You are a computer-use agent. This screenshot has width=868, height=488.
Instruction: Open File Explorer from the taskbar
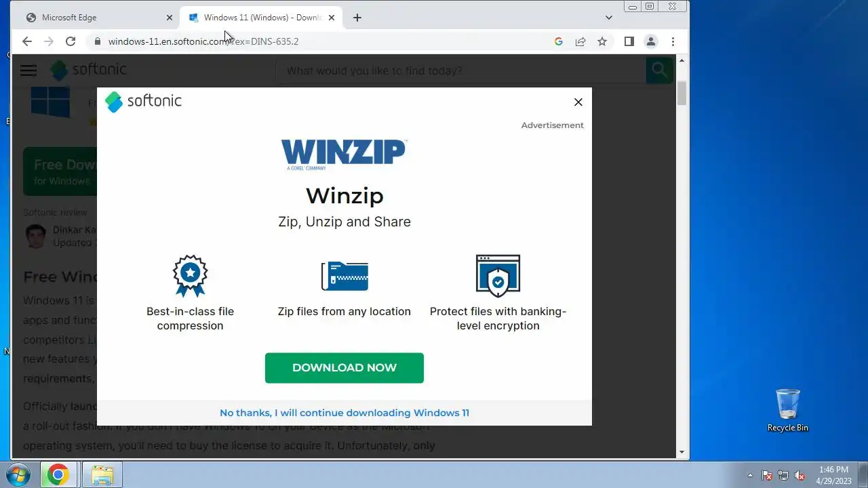102,474
